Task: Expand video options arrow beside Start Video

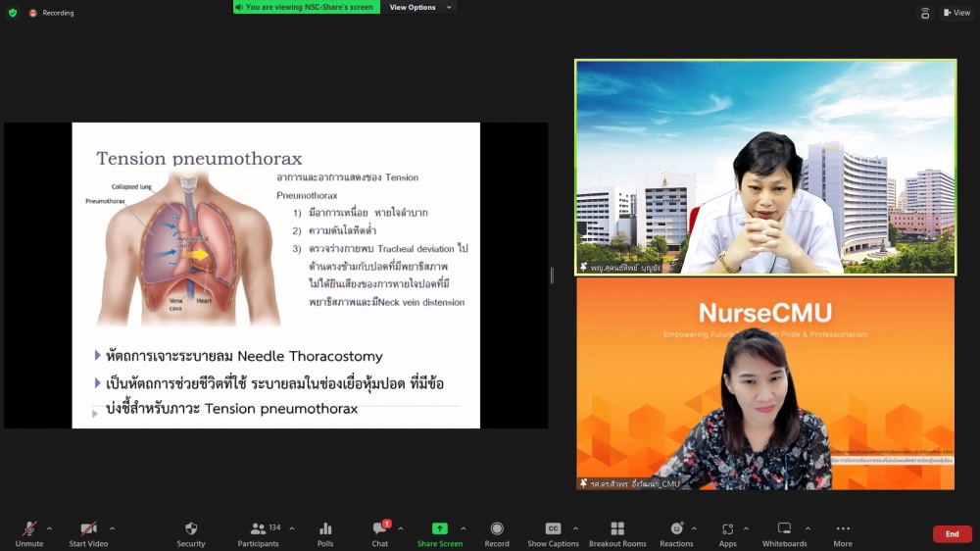Action: pyautogui.click(x=112, y=527)
